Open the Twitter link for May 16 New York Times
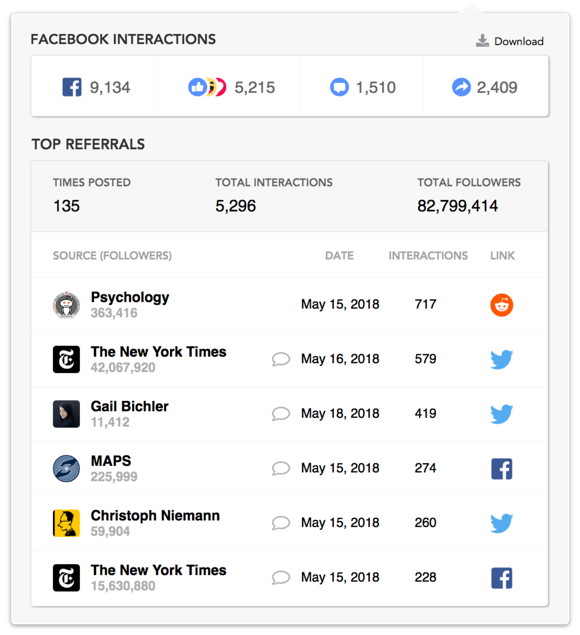 (x=501, y=359)
